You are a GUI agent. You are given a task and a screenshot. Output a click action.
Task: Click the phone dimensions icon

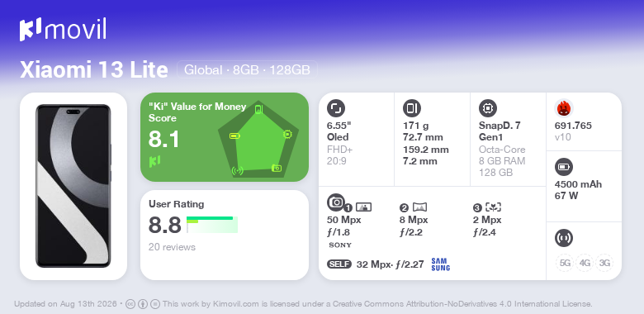pos(411,108)
